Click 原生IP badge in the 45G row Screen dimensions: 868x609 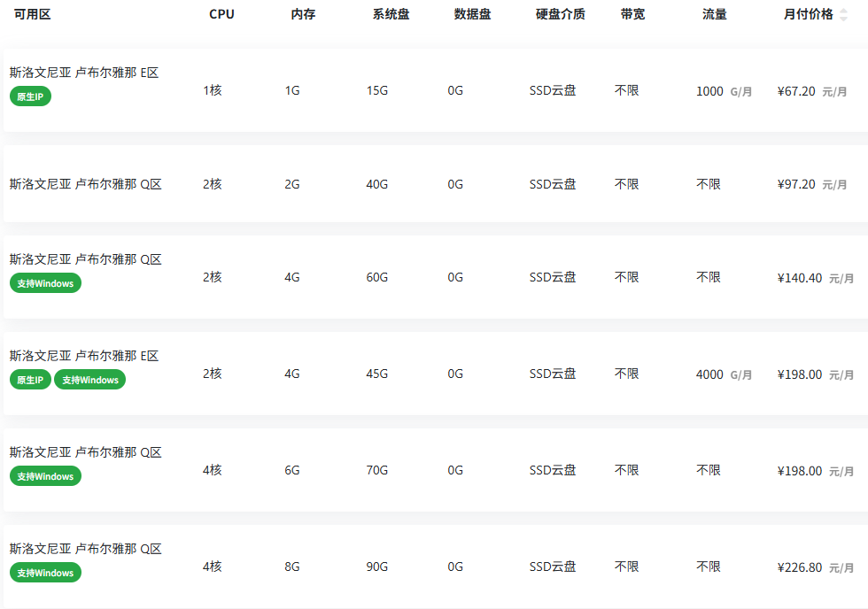30,380
